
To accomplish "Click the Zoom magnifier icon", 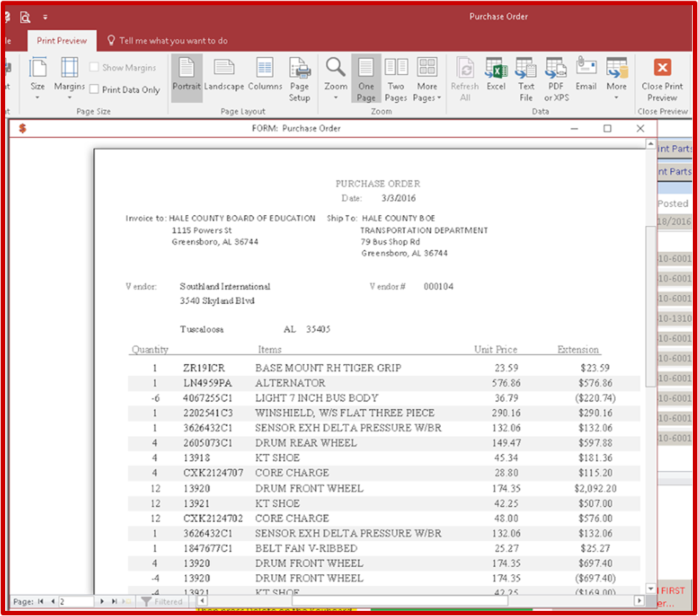I will click(x=335, y=67).
